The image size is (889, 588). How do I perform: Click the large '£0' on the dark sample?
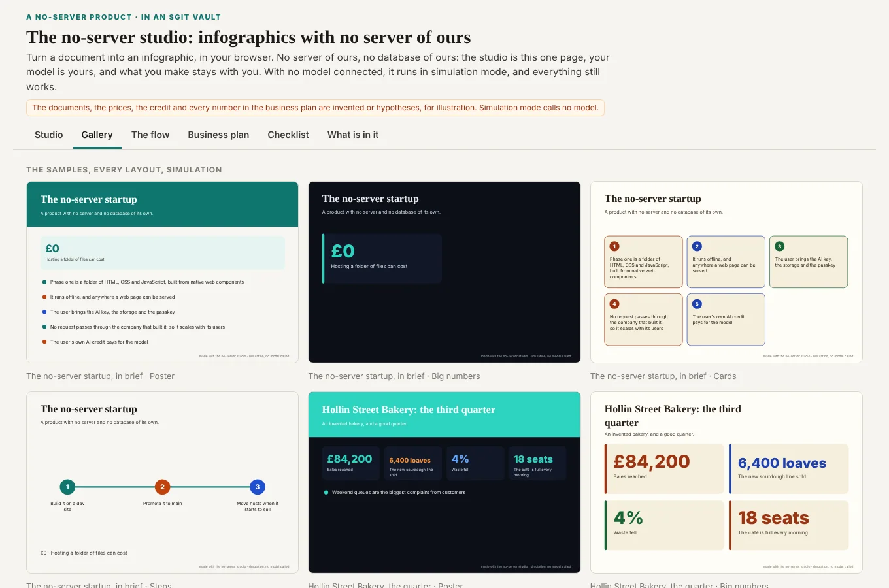pos(343,252)
